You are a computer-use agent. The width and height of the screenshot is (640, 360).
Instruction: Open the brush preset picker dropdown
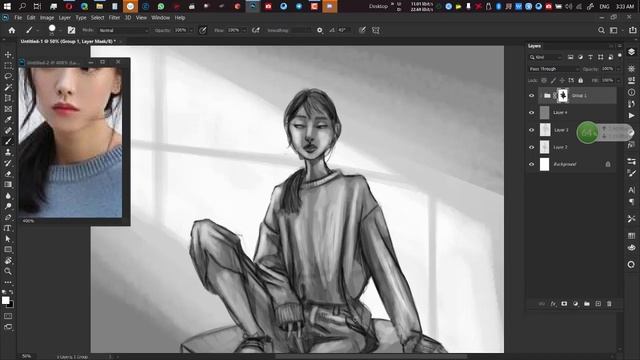tap(60, 30)
